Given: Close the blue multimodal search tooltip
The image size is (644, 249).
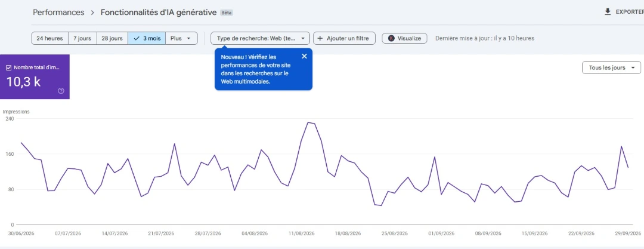Looking at the screenshot, I should (x=304, y=56).
